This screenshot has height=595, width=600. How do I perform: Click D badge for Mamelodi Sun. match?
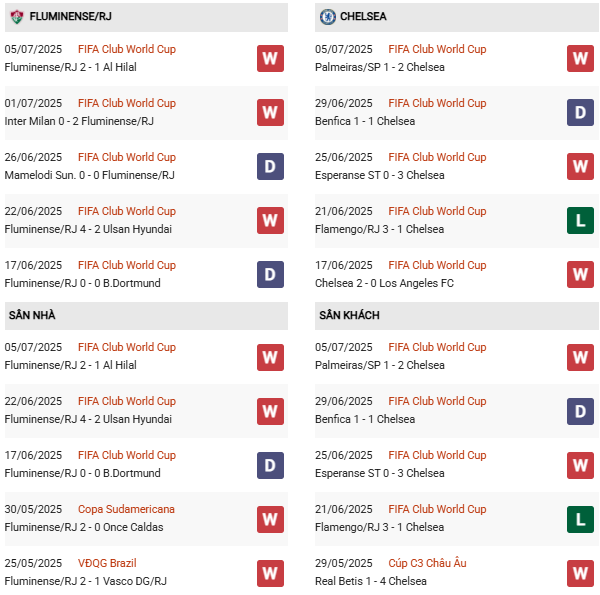[270, 166]
